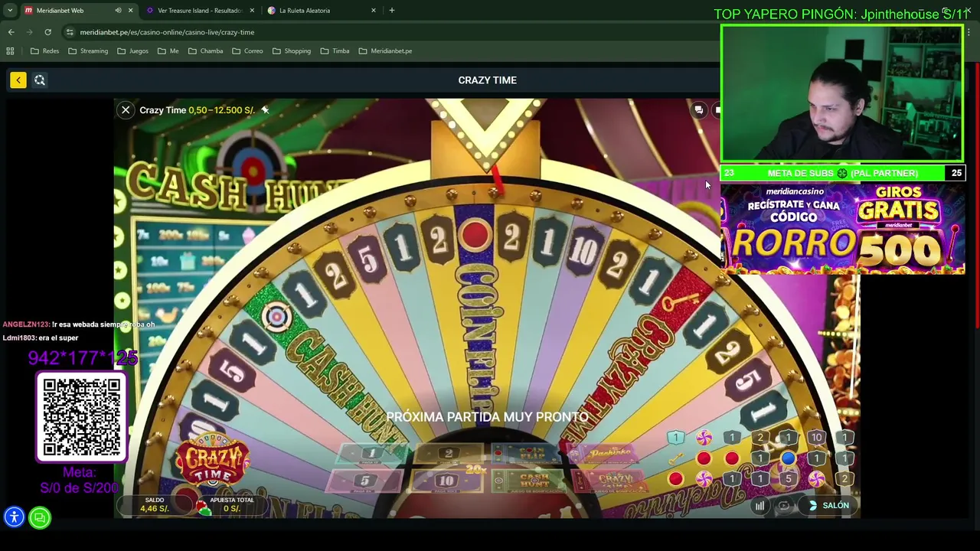Open a new browser tab
980x551 pixels.
click(x=392, y=11)
